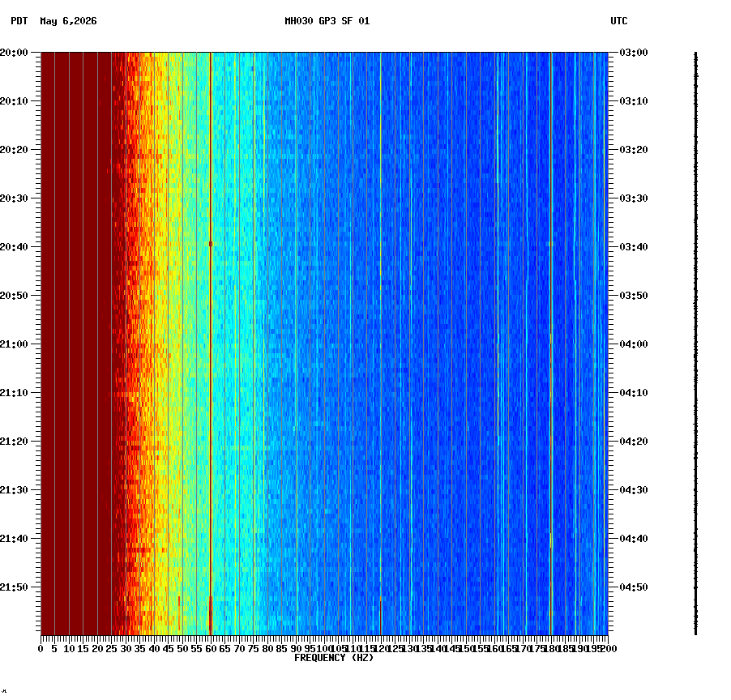Image resolution: width=731 pixels, height=700 pixels.
Task: Pick the 04:20 UTC time label
Action: pos(634,442)
